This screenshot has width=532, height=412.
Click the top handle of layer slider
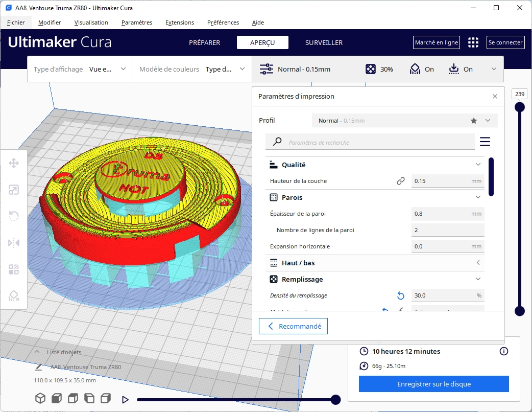(x=520, y=107)
